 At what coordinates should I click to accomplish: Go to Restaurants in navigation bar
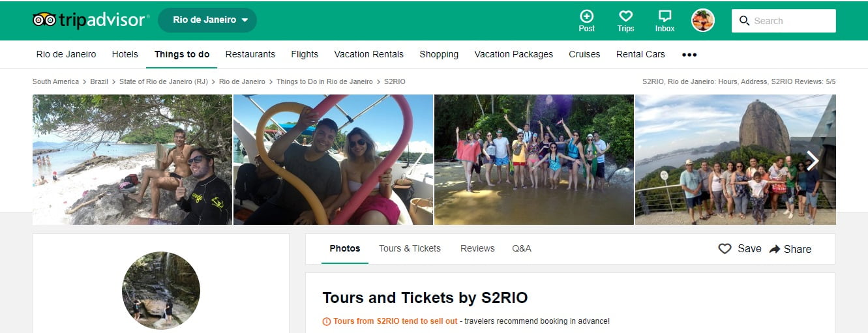(x=250, y=54)
